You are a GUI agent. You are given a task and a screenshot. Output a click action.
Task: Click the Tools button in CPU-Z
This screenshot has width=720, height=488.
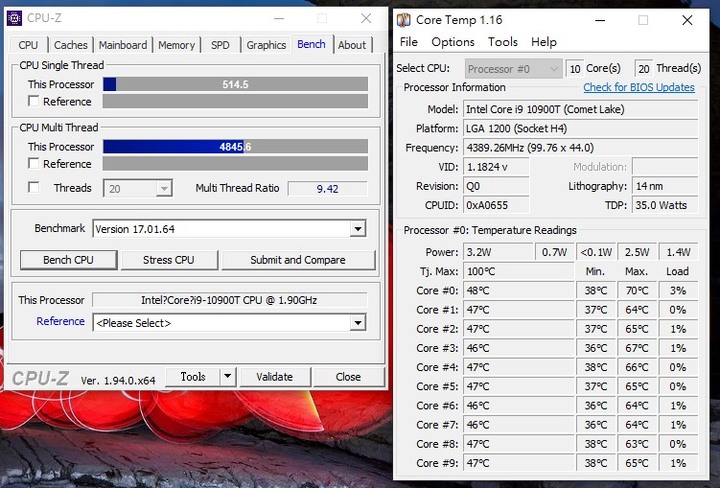tap(192, 376)
